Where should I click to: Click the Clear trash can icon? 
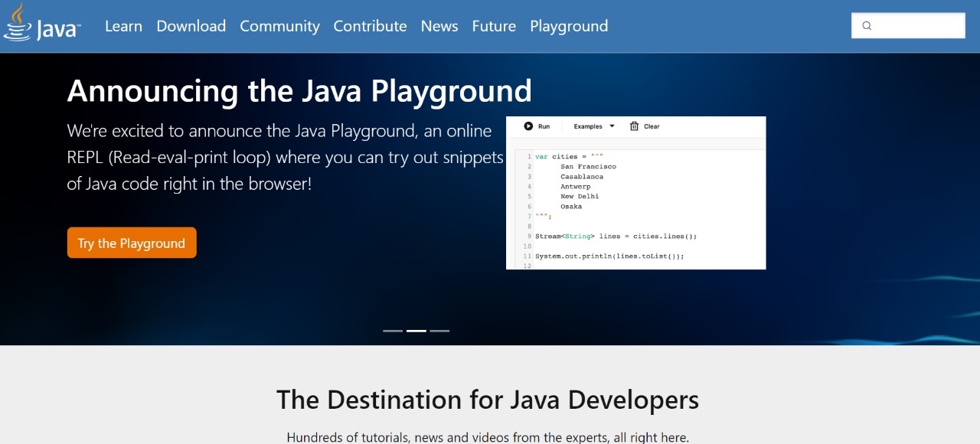point(634,126)
